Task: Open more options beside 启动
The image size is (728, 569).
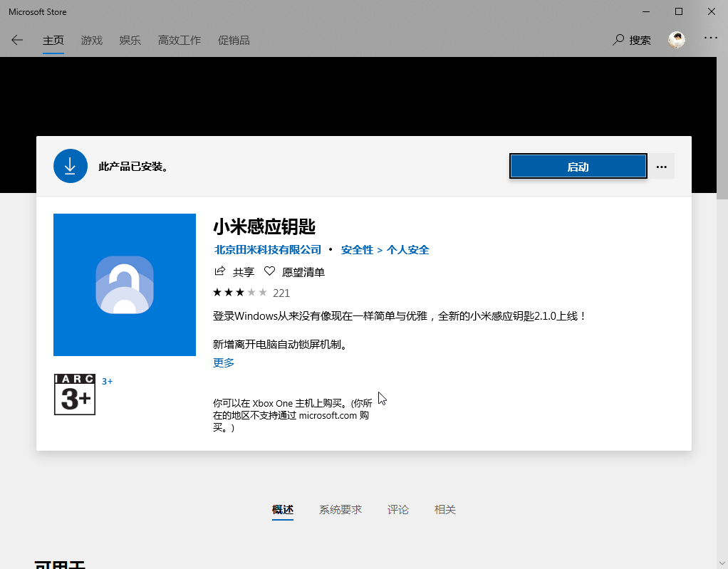Action: coord(662,166)
